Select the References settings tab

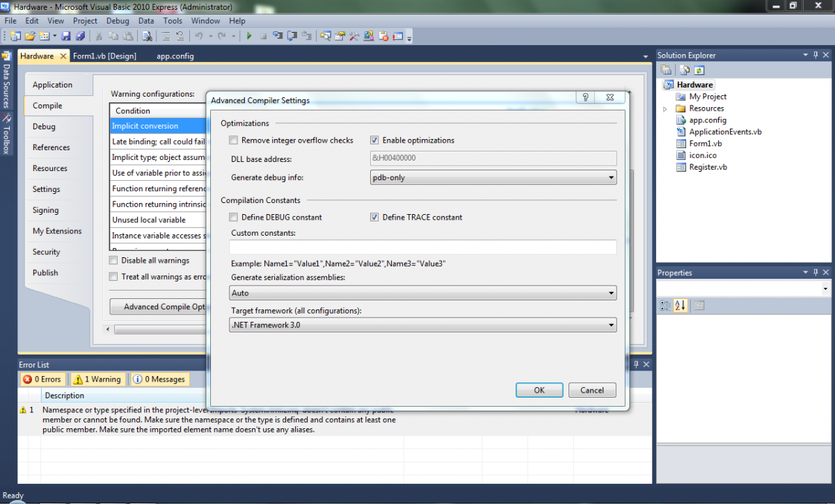51,147
